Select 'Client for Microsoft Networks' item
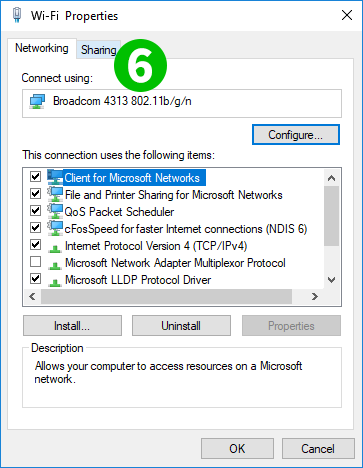Viewport: 363px width, 468px height. coord(132,178)
